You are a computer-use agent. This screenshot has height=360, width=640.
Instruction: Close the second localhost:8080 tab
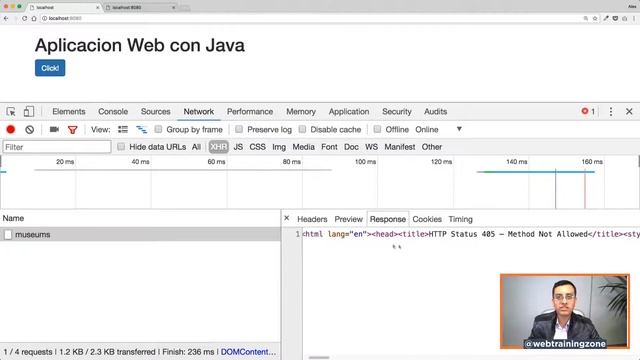(x=173, y=7)
